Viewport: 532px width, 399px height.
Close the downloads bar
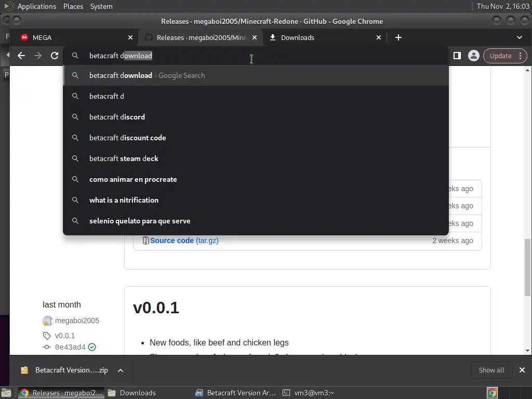tap(522, 370)
